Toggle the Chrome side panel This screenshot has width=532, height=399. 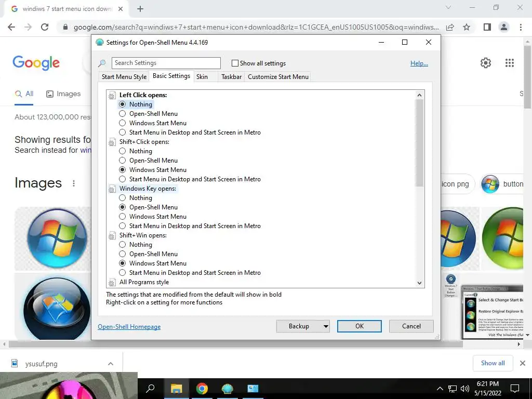(x=487, y=27)
